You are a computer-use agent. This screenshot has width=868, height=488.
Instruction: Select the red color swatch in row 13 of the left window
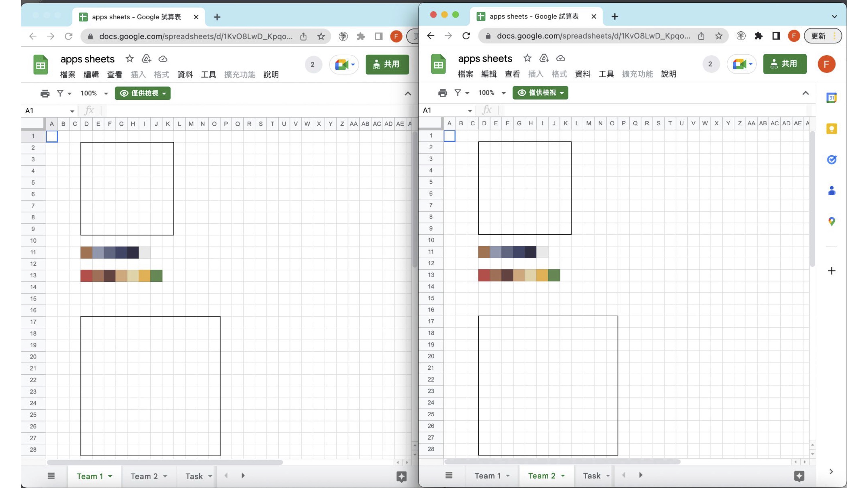[86, 275]
